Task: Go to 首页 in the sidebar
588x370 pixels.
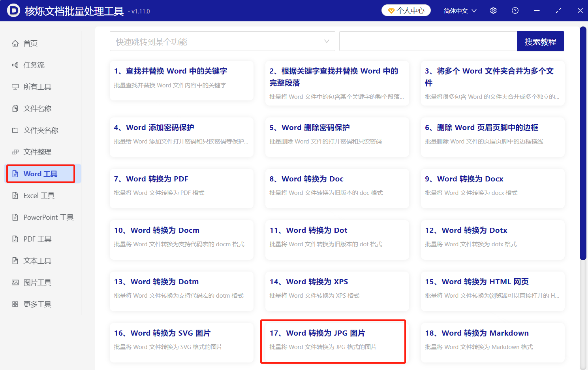Action: click(29, 43)
